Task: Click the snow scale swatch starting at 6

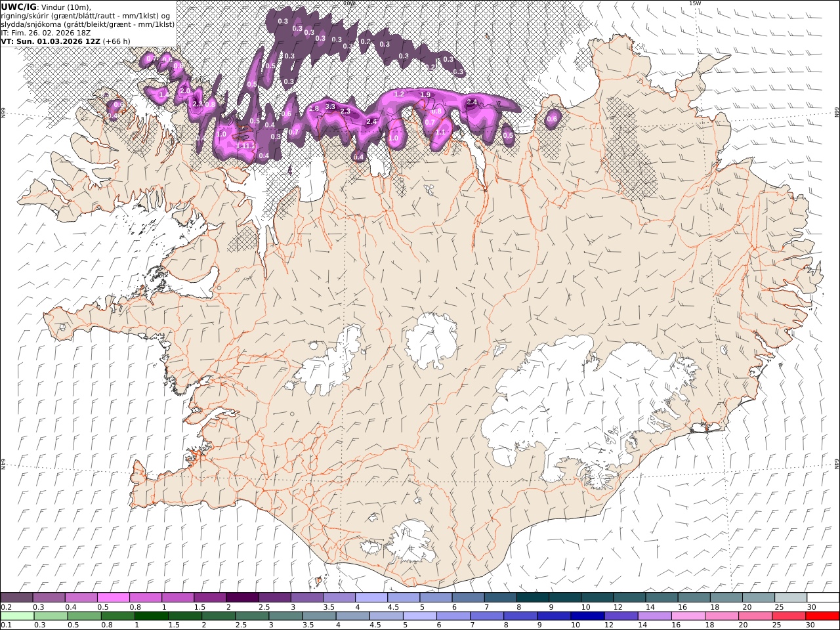Action: tap(468, 597)
